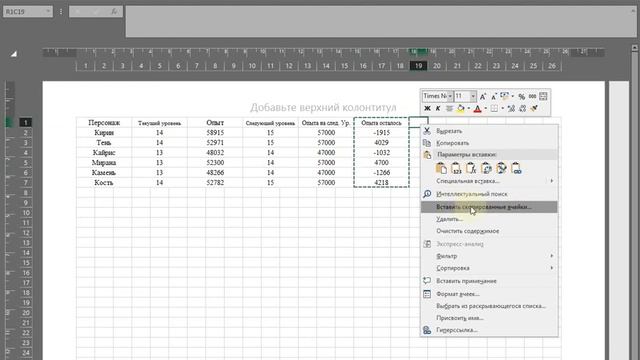Select row header 10
The height and width of the screenshot is (360, 640).
pyautogui.click(x=26, y=213)
